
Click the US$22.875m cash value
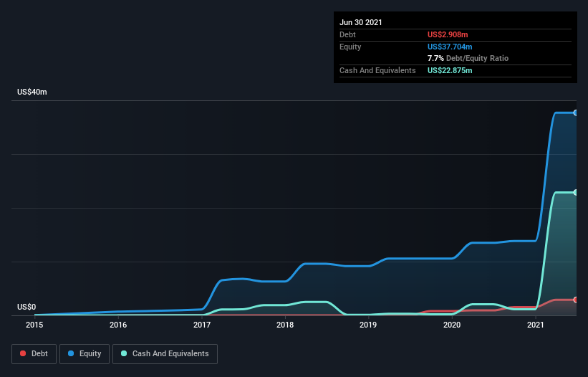[x=450, y=70]
